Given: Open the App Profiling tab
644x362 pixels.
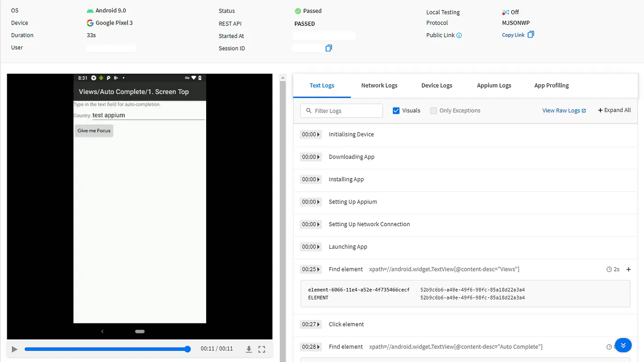Looking at the screenshot, I should pyautogui.click(x=551, y=85).
